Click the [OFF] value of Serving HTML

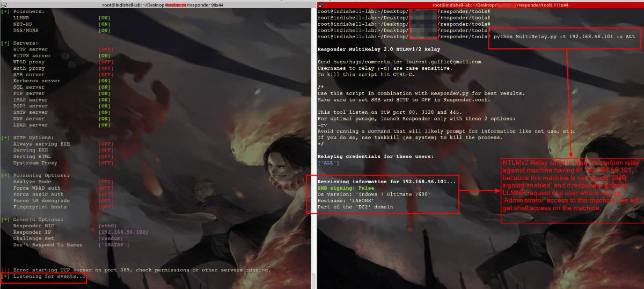106,156
